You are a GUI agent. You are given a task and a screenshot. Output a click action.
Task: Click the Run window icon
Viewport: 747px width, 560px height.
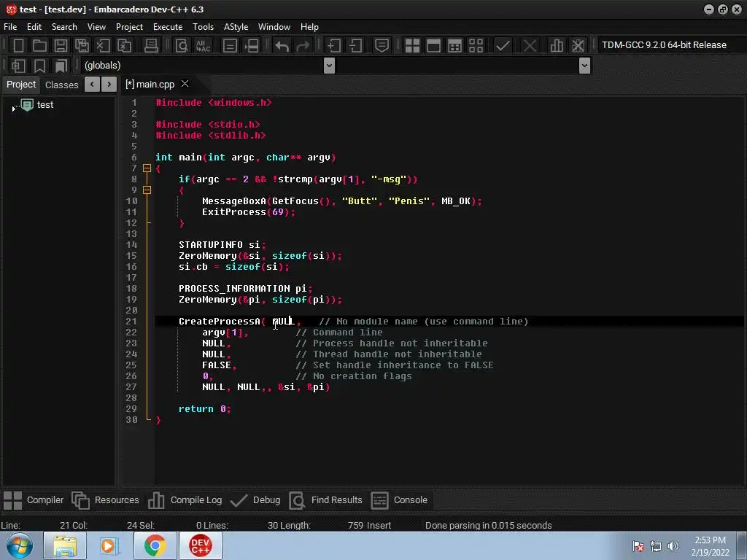click(433, 45)
